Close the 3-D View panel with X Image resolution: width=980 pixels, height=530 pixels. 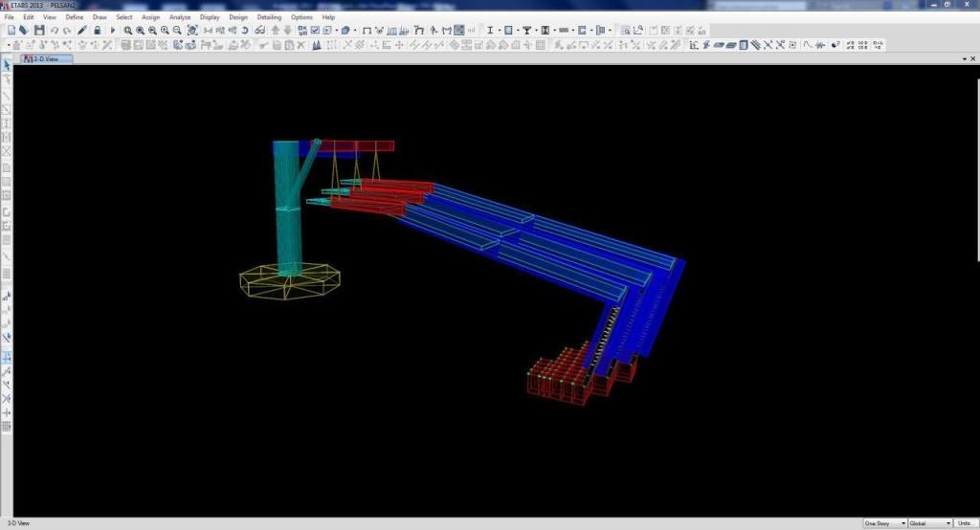[972, 58]
